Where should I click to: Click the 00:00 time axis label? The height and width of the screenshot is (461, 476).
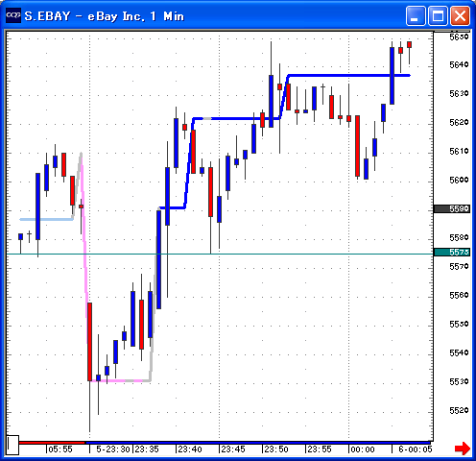coord(363,449)
